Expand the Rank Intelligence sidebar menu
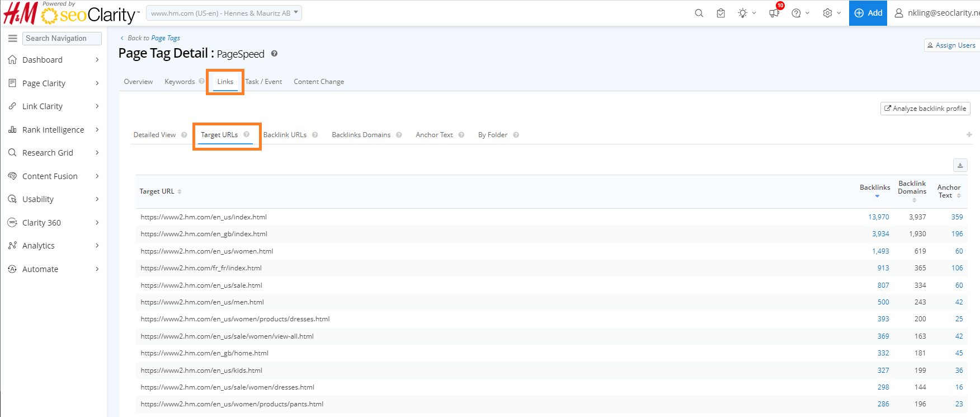The image size is (980, 417). coord(53,130)
